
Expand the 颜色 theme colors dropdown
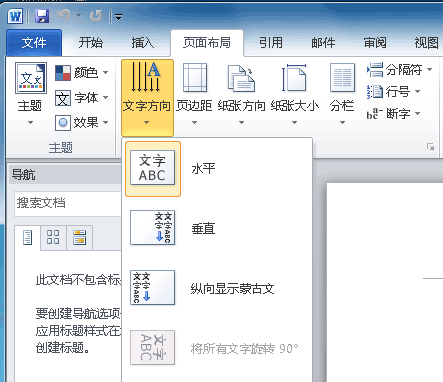pyautogui.click(x=82, y=73)
